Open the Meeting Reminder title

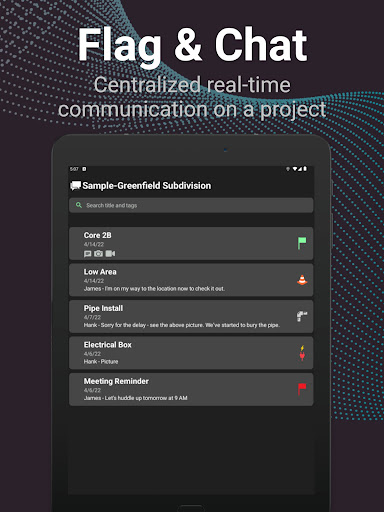click(x=116, y=381)
